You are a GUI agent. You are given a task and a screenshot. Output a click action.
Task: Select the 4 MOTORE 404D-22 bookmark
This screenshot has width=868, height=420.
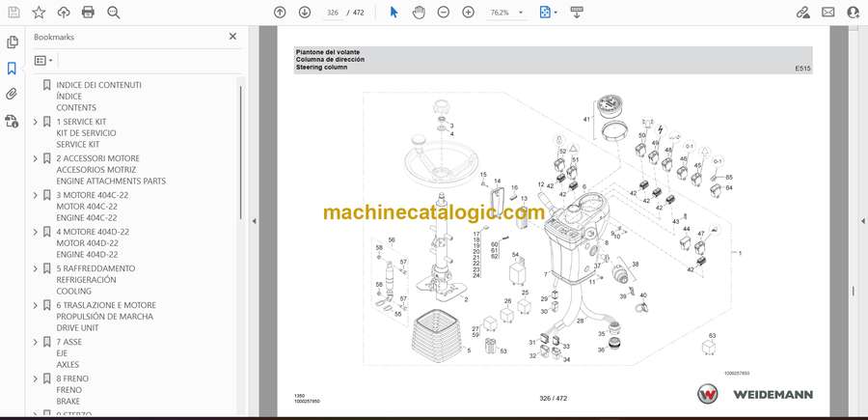(x=93, y=232)
